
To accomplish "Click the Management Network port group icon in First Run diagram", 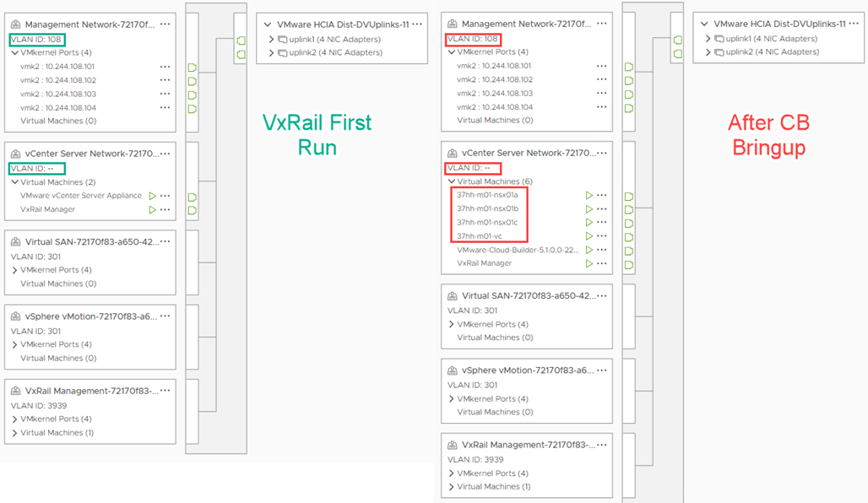I will click(15, 24).
